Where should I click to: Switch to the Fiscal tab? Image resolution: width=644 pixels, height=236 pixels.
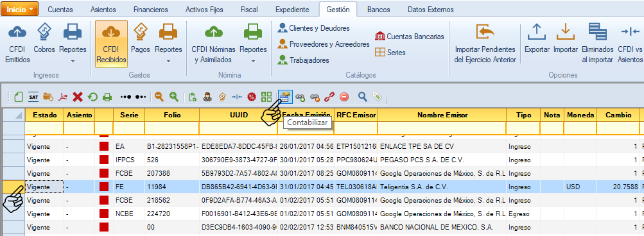pyautogui.click(x=249, y=10)
